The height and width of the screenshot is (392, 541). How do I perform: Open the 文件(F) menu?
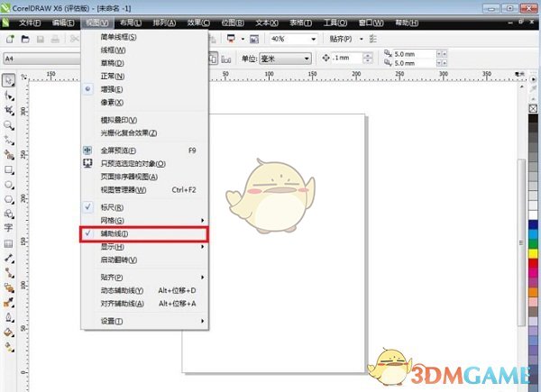click(30, 23)
